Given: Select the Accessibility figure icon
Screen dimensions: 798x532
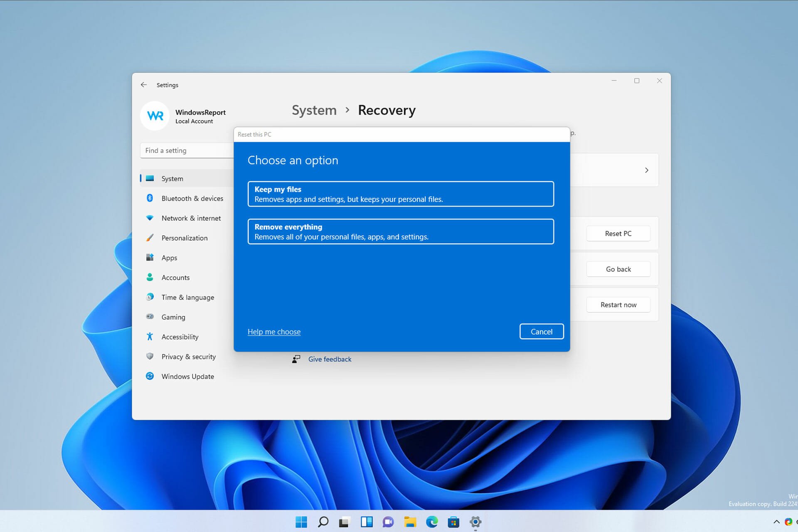Looking at the screenshot, I should 150,337.
